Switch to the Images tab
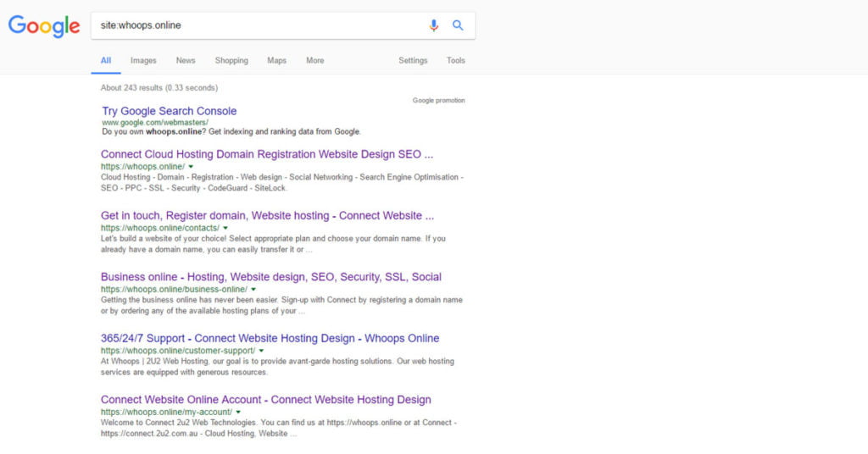868x454 pixels. point(143,60)
